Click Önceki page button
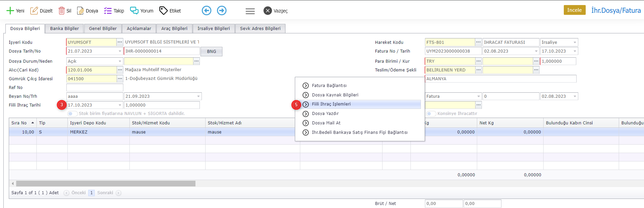Screen dimensions: 644x208 (x=75, y=193)
